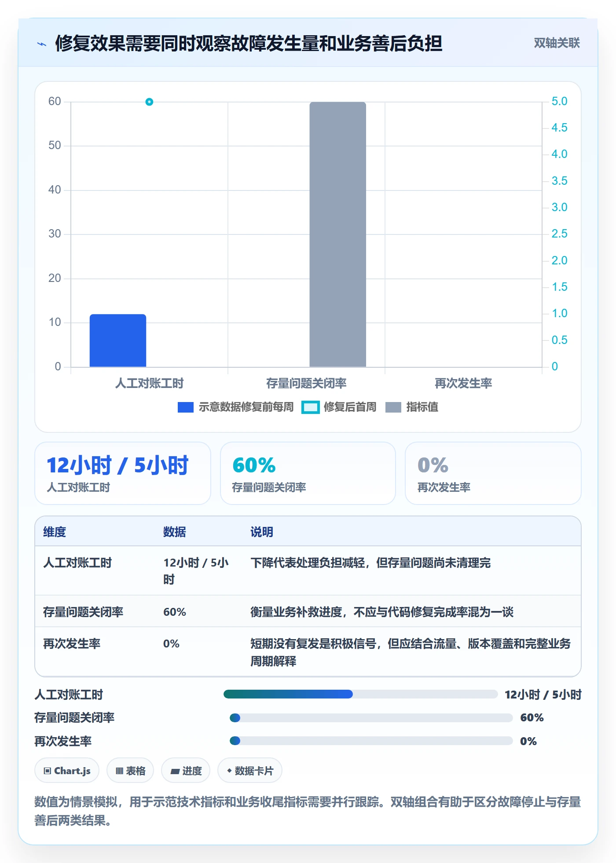Click the 数据卡片 tag chip
This screenshot has width=616, height=863.
click(250, 771)
